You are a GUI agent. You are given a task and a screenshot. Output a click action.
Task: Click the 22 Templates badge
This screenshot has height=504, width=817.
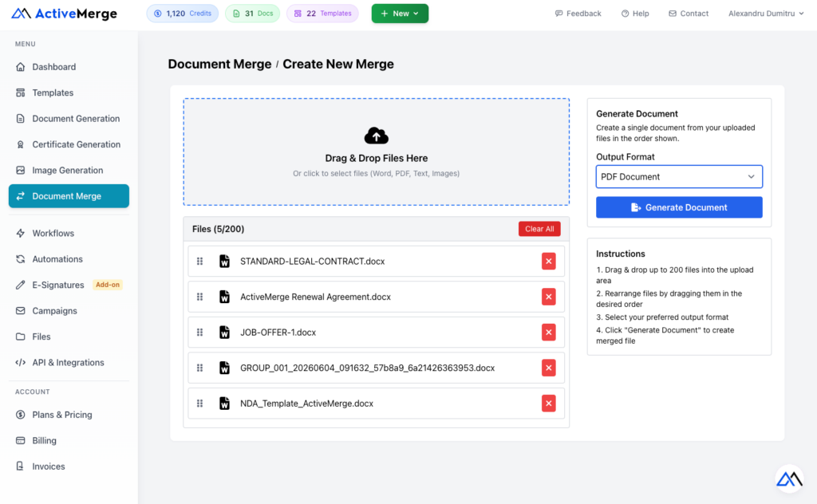point(322,14)
